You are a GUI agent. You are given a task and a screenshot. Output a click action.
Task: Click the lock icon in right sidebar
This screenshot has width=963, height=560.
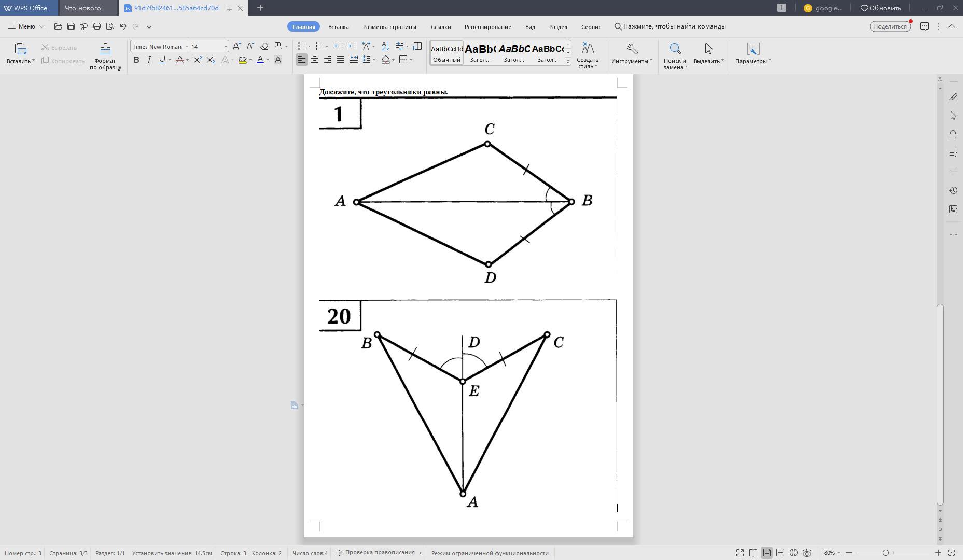coord(953,134)
